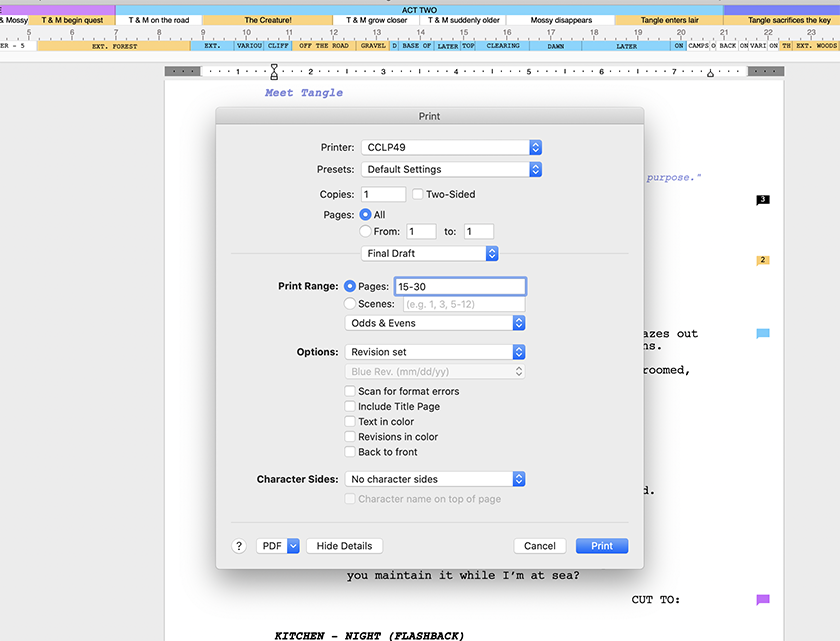Open the Printer dropdown showing CCLP49
Screen dimensions: 840x641
451,147
